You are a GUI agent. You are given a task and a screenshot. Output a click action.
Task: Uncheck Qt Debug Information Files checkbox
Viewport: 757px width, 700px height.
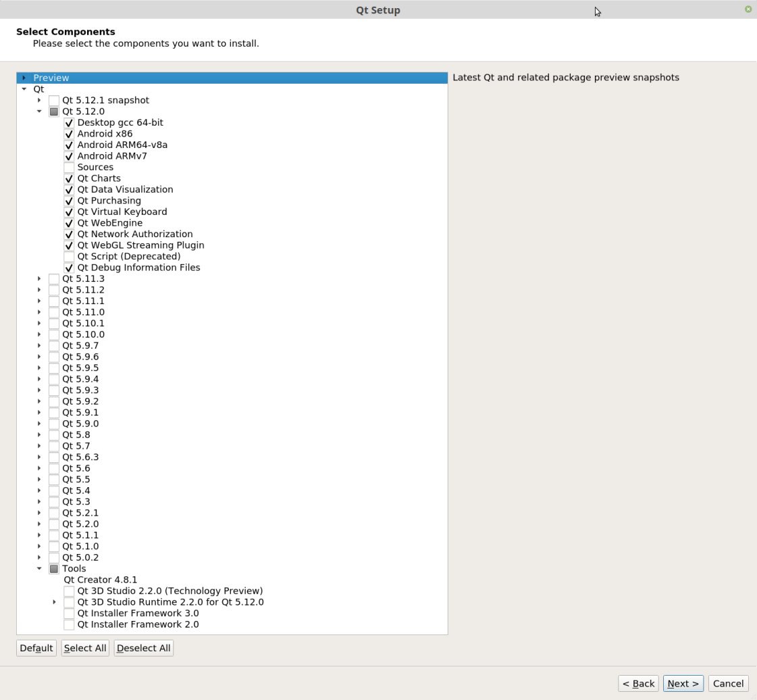pos(69,268)
